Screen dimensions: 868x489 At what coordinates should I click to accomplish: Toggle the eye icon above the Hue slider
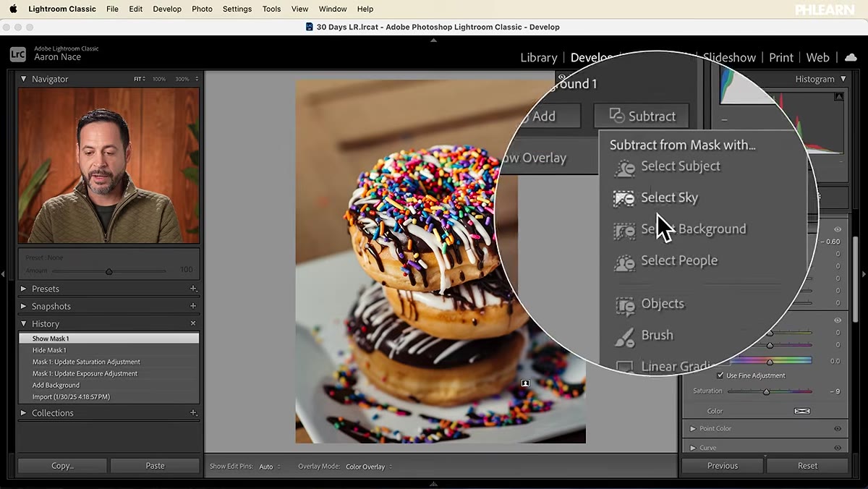click(x=838, y=320)
